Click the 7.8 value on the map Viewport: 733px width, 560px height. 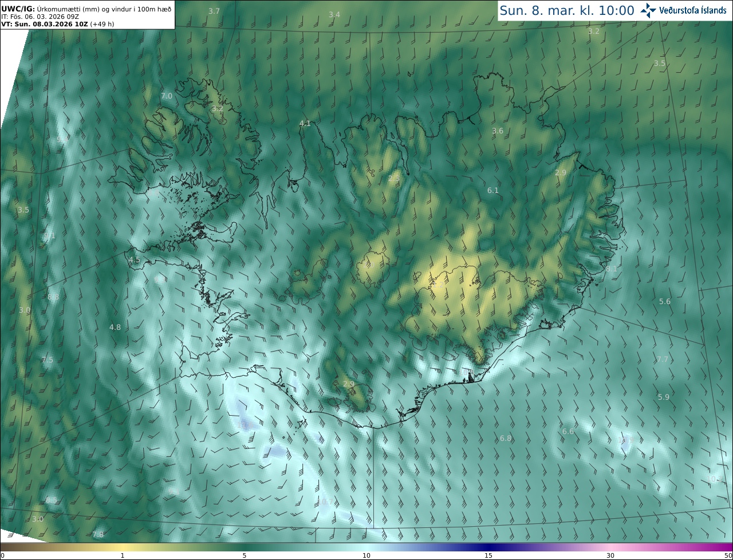coord(98,535)
